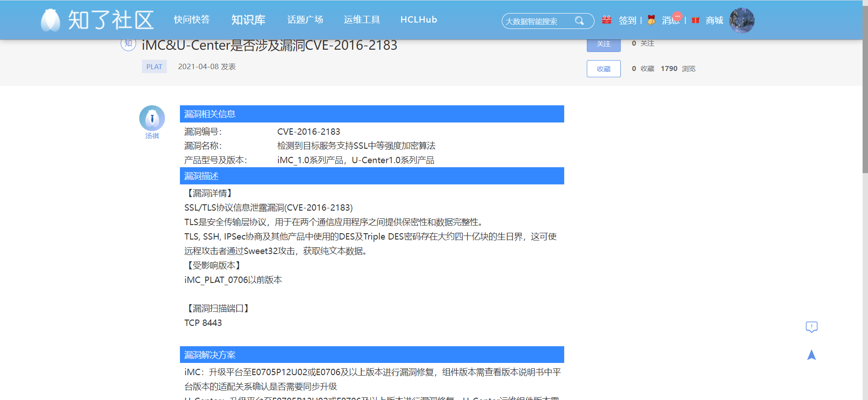Click the 漏洞相关信息 section header
Viewport: 868px width, 400px height.
coord(372,114)
